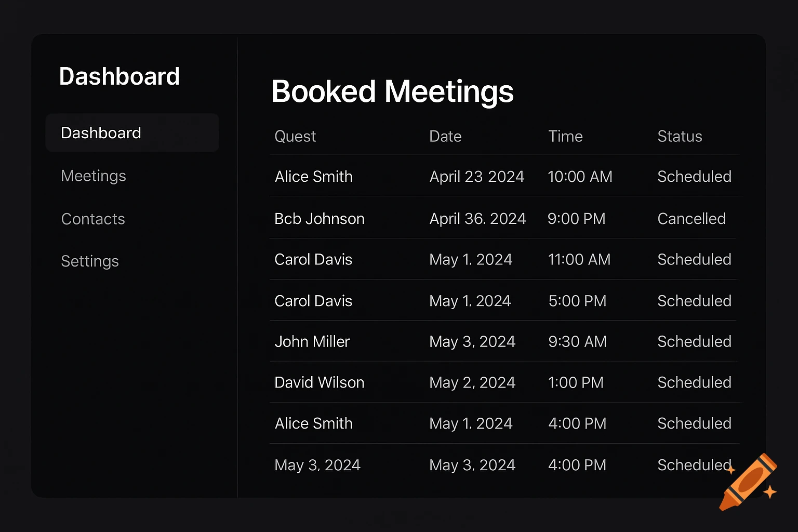Screen dimensions: 798x532
Task: Click the Cancelled status for Bcb Johnson
Action: [x=691, y=218]
